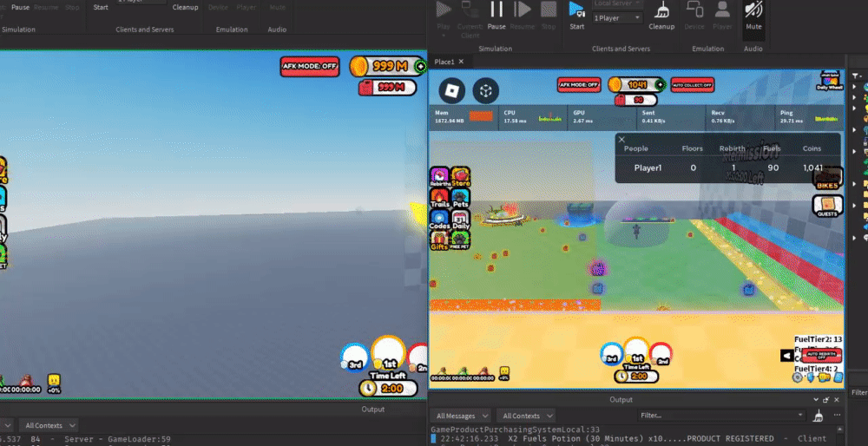Open the BIKES button in right game view
868x446 pixels.
[x=828, y=178]
